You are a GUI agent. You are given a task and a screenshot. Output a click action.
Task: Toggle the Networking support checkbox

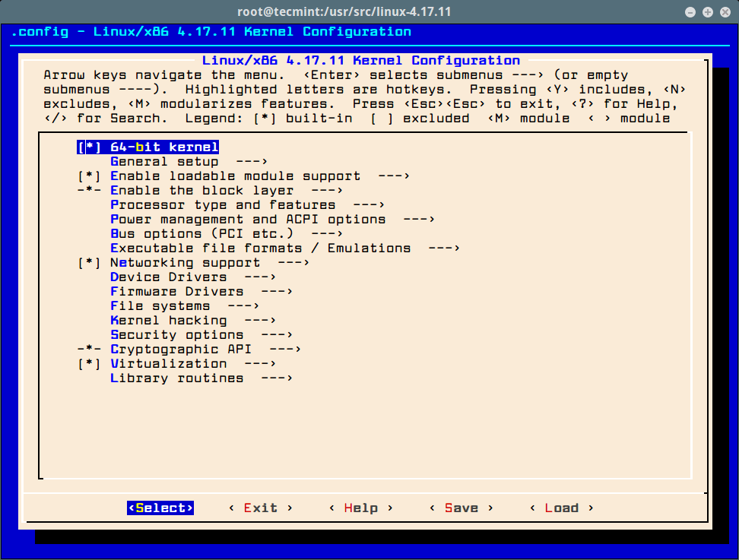click(89, 263)
